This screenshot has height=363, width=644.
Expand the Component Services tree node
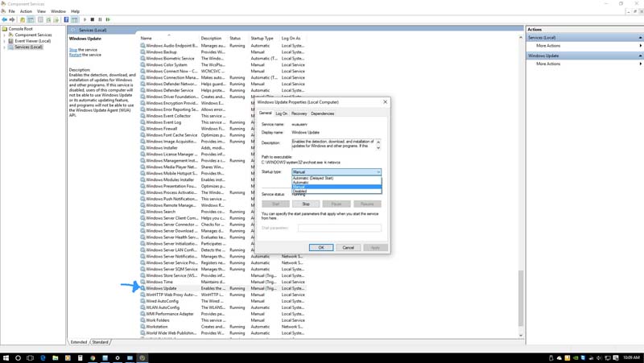pyautogui.click(x=5, y=35)
